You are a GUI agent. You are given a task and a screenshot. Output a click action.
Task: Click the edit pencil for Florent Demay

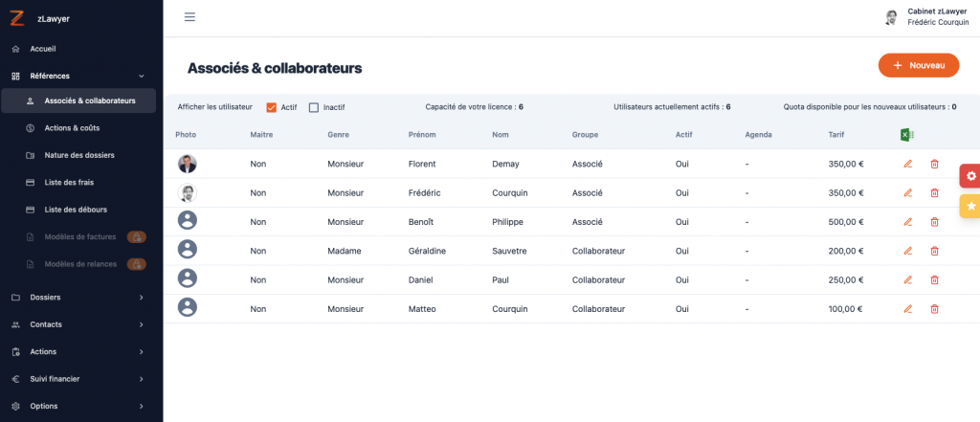click(907, 164)
